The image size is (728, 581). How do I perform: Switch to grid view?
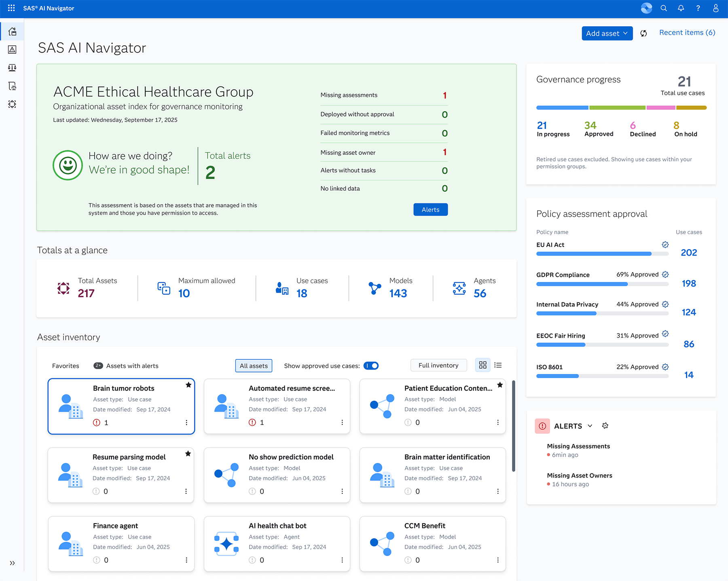(483, 365)
